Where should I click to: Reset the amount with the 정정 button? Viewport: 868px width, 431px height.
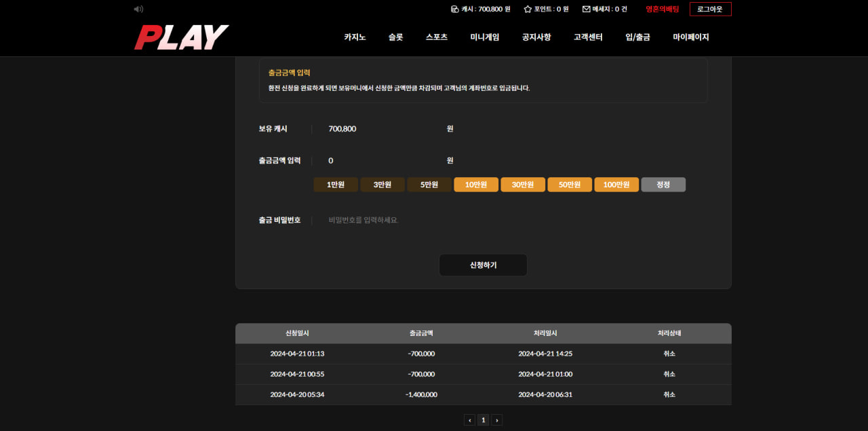[663, 185]
